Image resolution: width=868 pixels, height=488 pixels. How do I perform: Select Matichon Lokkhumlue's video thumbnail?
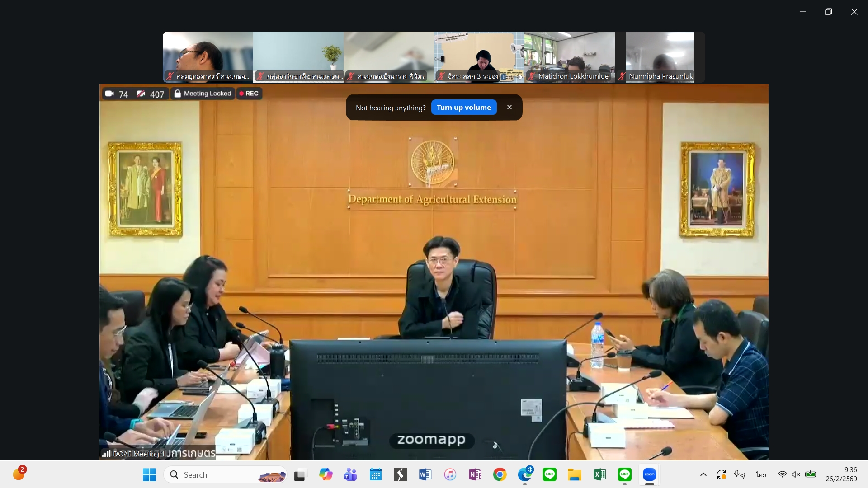pyautogui.click(x=569, y=56)
